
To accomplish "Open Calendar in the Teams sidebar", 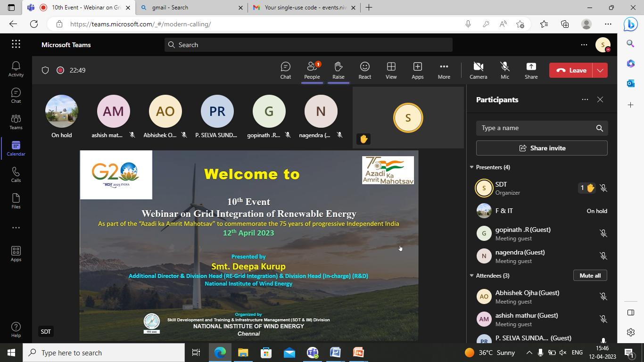I will (x=16, y=148).
